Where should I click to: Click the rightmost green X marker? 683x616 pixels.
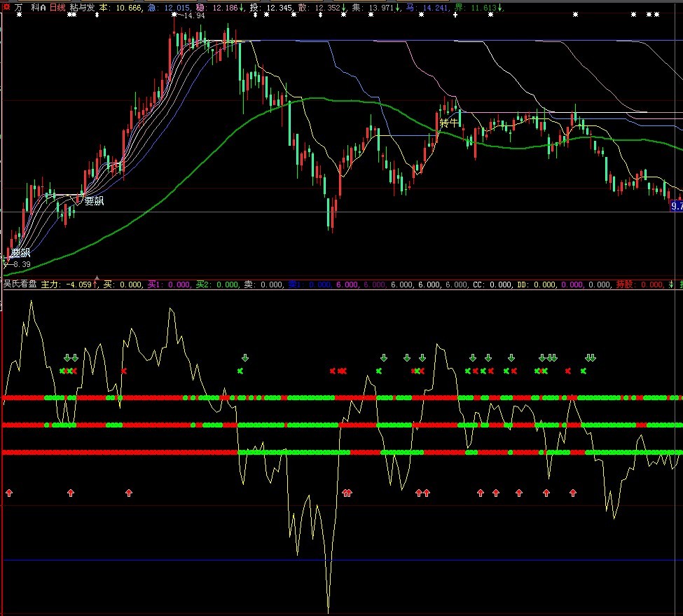click(583, 371)
